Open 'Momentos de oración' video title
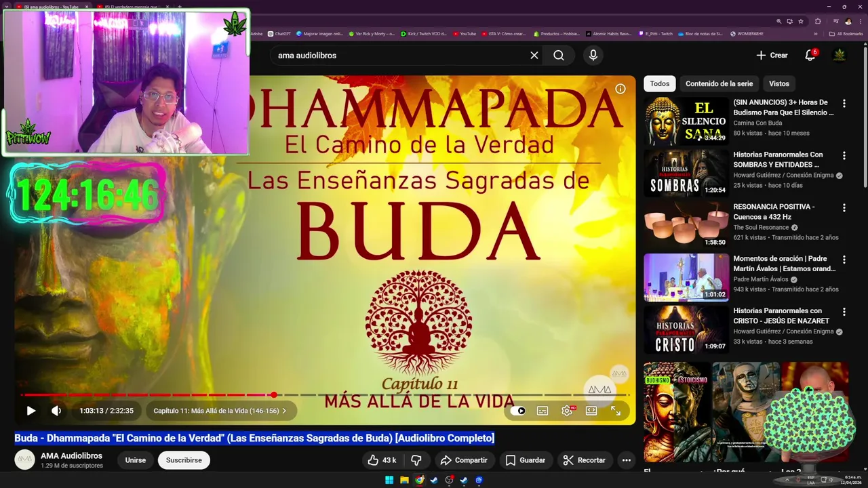 (784, 264)
